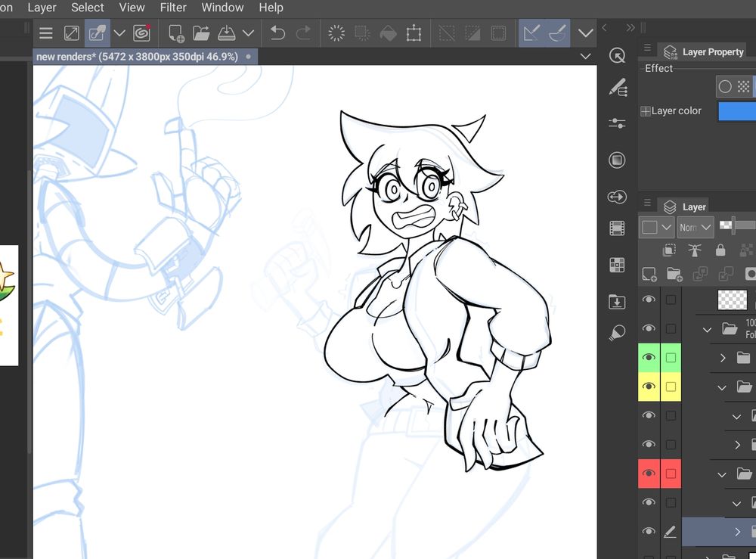The width and height of the screenshot is (756, 559).
Task: Collapse the red-marked folder layer
Action: (x=722, y=474)
